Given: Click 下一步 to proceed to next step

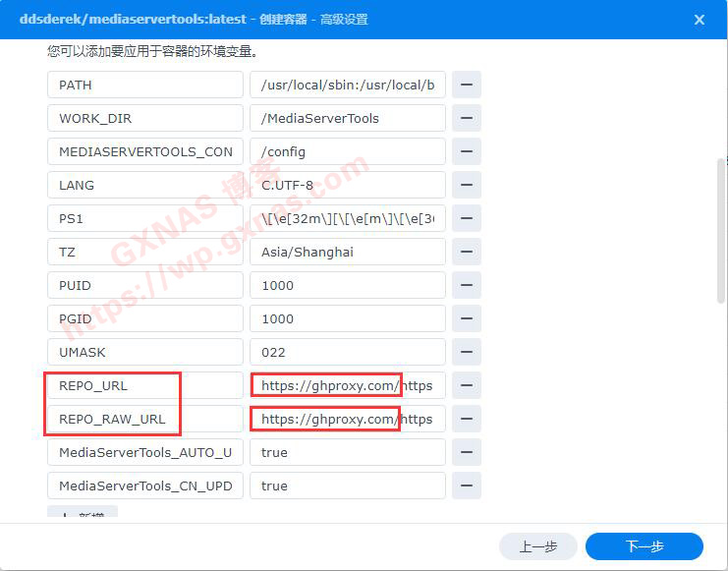Looking at the screenshot, I should pos(644,546).
